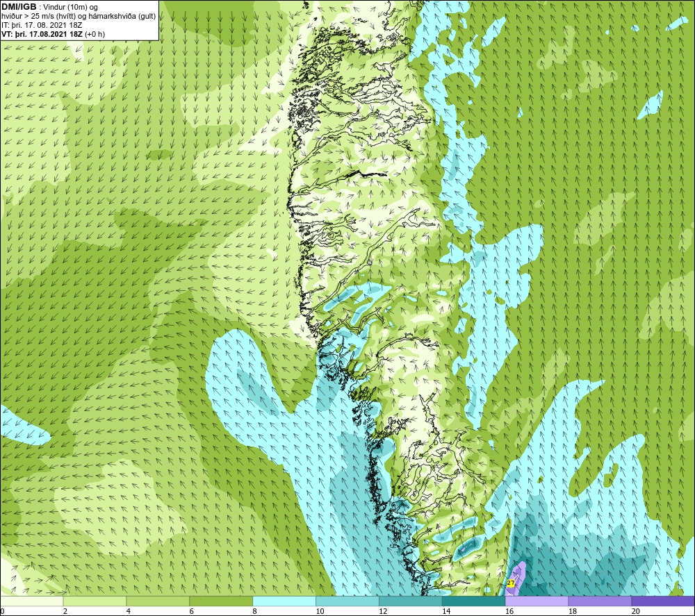Select the 12-14 m/s teal swatch
Screen dimensions: 695x616
pos(411,601)
